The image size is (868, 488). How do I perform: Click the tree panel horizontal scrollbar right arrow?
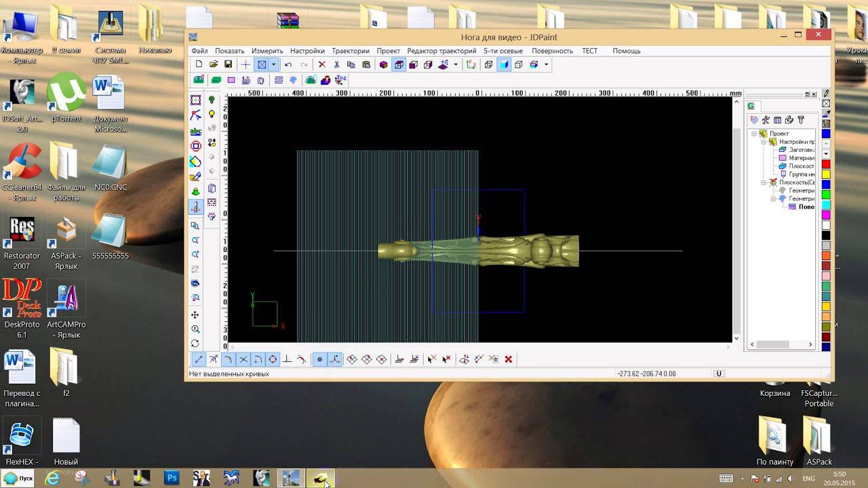pyautogui.click(x=810, y=344)
